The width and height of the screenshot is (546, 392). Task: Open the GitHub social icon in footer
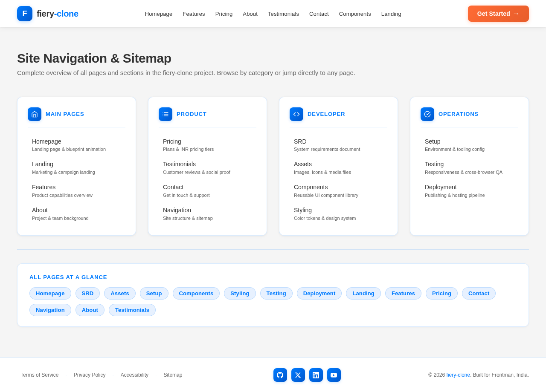[280, 375]
